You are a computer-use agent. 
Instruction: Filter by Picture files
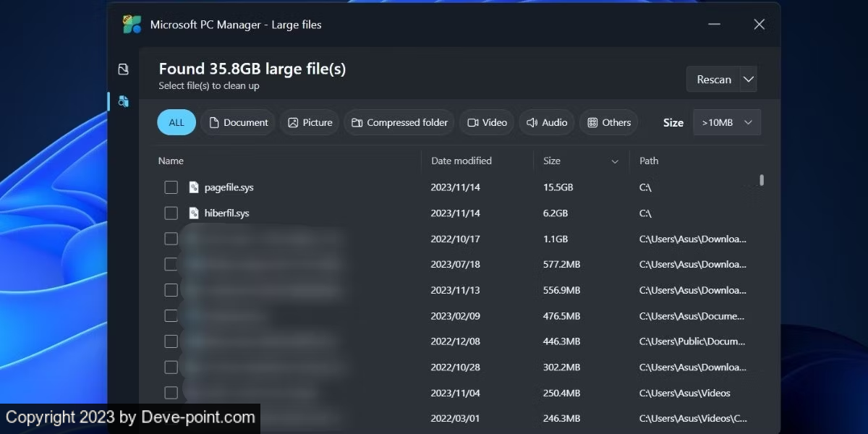310,122
